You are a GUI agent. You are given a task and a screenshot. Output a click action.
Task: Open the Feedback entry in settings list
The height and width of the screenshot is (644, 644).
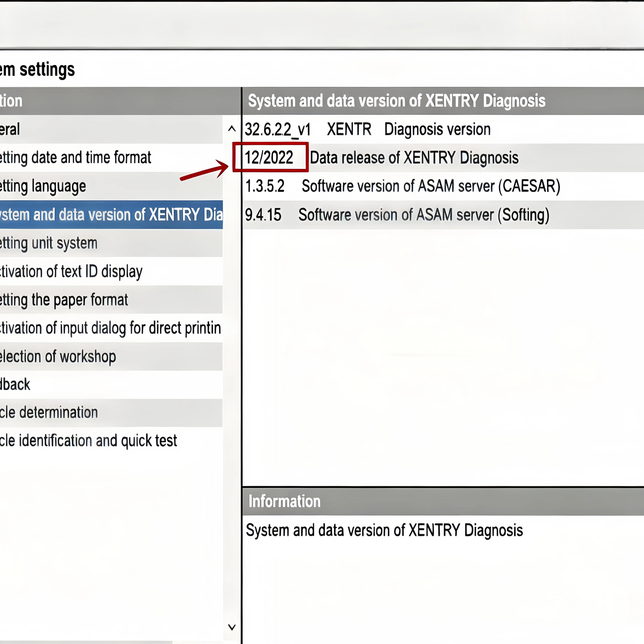pyautogui.click(x=111, y=385)
